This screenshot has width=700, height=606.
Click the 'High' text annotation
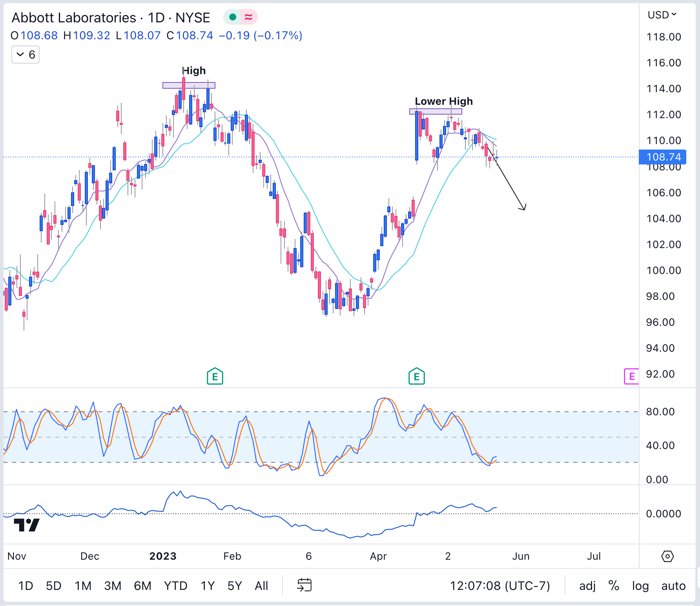[x=193, y=71]
